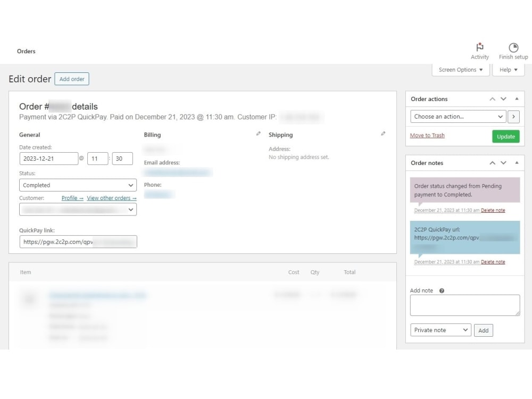Click the Finish setup clock icon
The image size is (532, 399).
512,47
